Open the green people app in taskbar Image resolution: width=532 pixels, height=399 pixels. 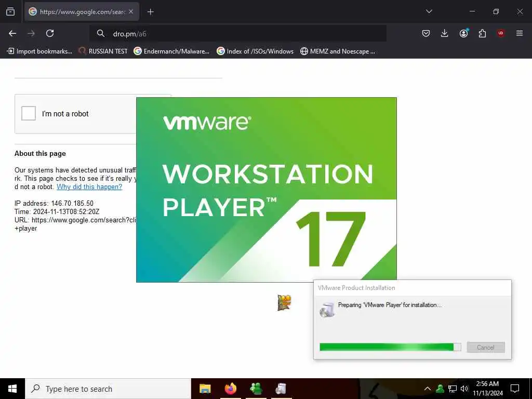pyautogui.click(x=256, y=389)
